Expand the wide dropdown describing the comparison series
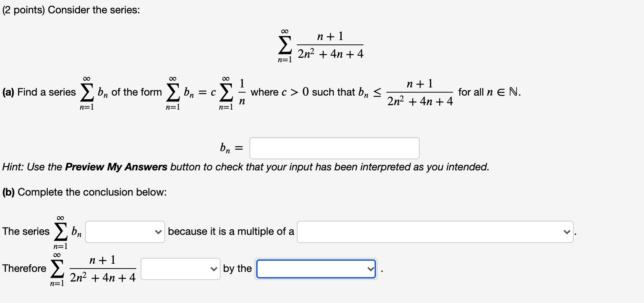The image size is (644, 303). [433, 232]
